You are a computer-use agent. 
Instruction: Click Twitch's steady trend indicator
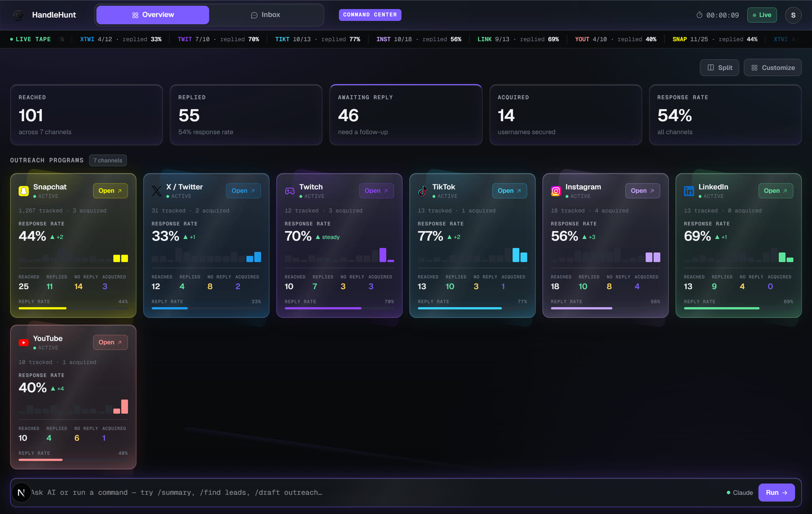tap(327, 237)
